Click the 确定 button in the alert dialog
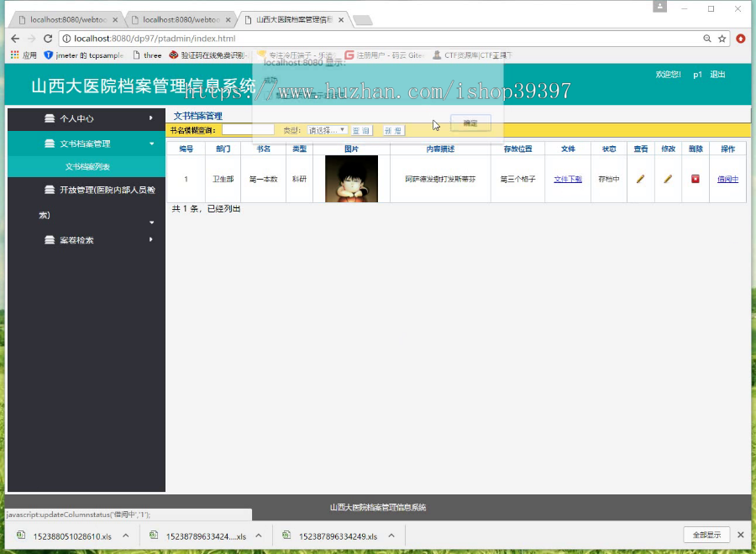This screenshot has height=554, width=756. point(470,123)
